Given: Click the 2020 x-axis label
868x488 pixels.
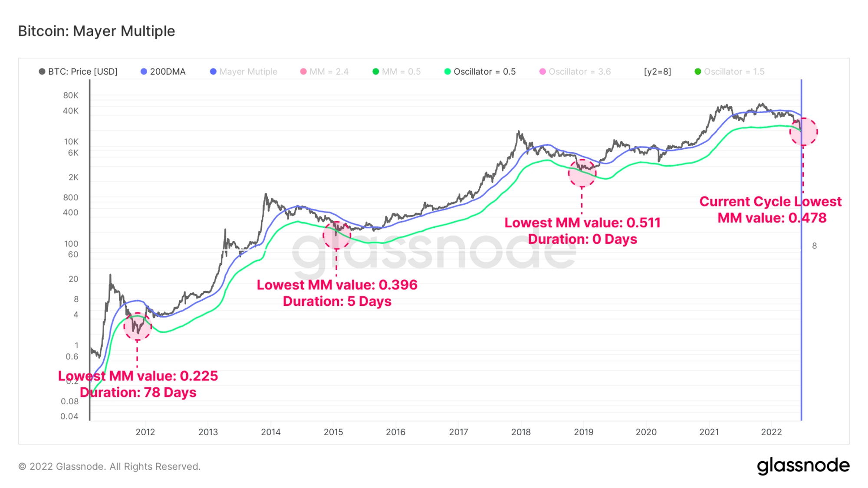Looking at the screenshot, I should tap(646, 432).
